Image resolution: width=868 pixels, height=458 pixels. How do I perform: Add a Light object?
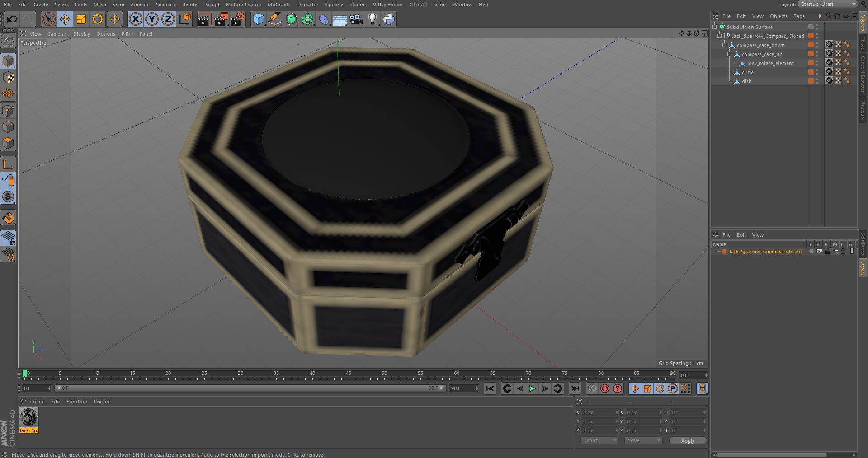[x=372, y=19]
